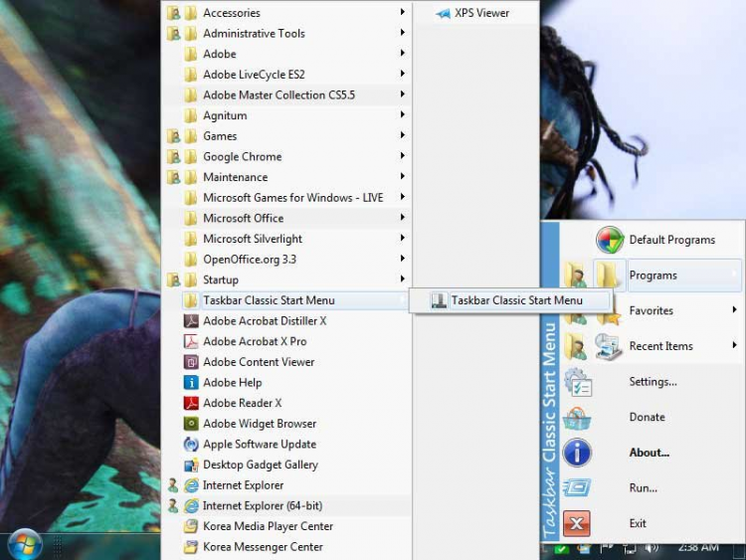
Task: Expand the Maintenance submenu arrow
Action: [403, 176]
